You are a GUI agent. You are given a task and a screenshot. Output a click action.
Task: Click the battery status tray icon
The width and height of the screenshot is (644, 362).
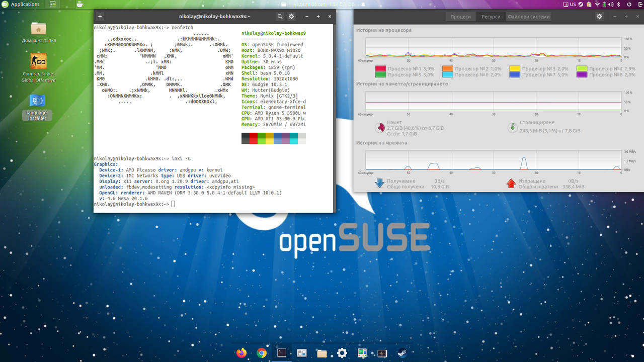click(x=604, y=4)
